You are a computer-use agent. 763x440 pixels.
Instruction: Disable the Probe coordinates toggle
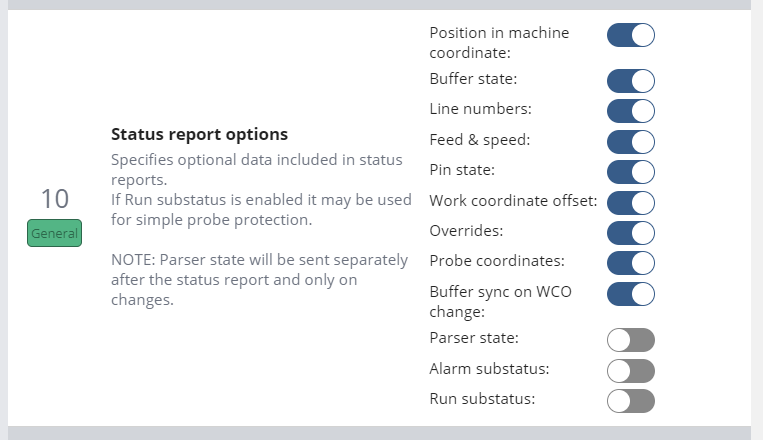click(x=630, y=262)
